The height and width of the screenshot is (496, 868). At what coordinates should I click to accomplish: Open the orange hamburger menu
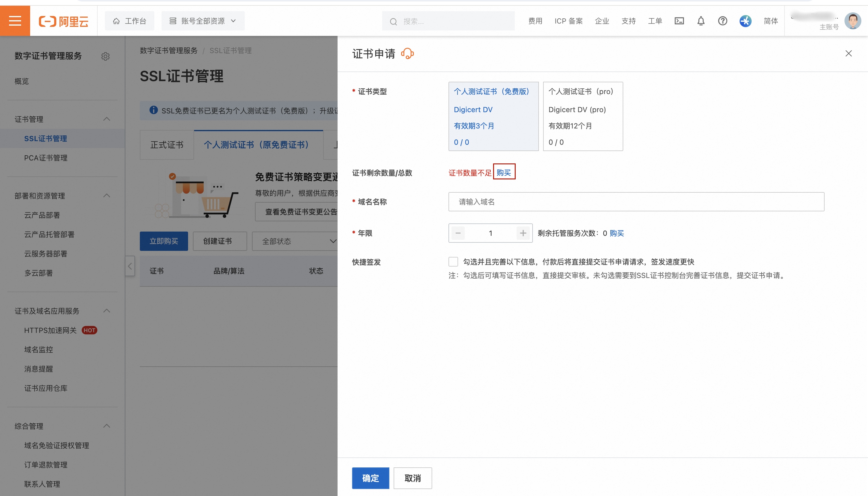coord(15,21)
